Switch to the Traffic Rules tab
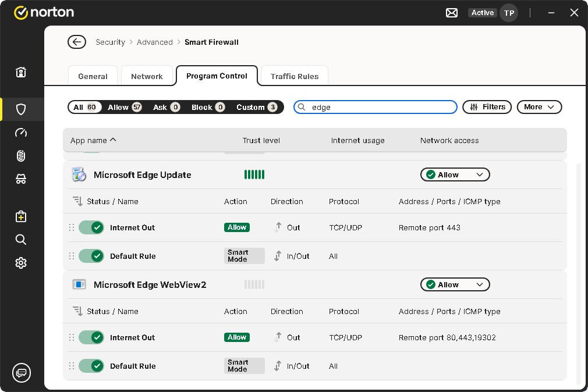The height and width of the screenshot is (392, 588). pyautogui.click(x=295, y=76)
